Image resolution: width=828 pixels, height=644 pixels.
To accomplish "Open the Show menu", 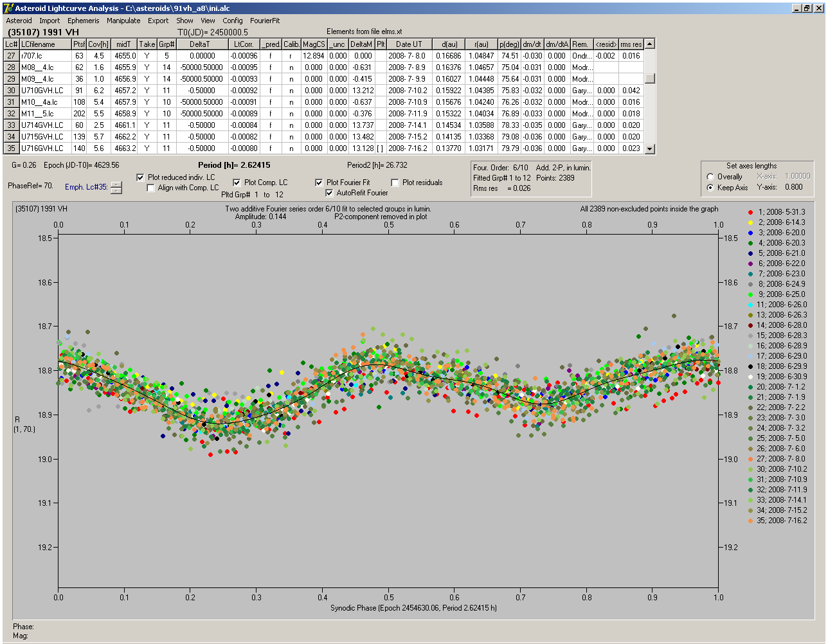I will (184, 21).
